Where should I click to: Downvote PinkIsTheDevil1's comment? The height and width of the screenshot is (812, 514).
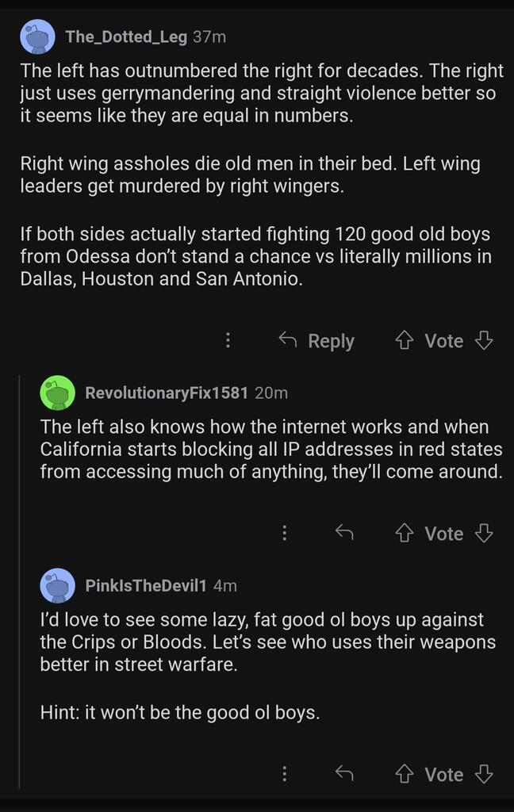tap(483, 774)
